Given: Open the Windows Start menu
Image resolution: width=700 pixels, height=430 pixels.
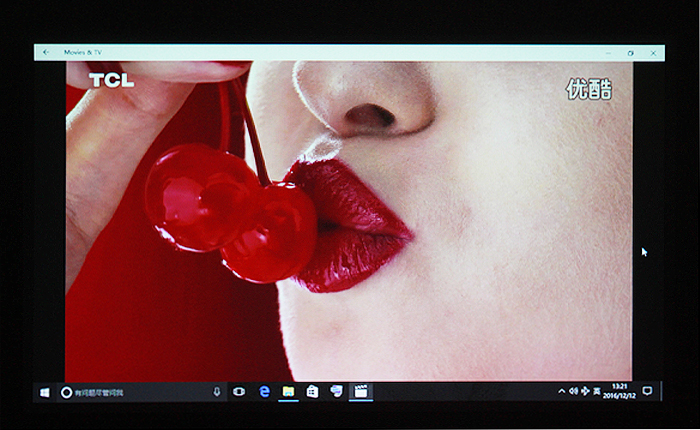Looking at the screenshot, I should pyautogui.click(x=45, y=392).
